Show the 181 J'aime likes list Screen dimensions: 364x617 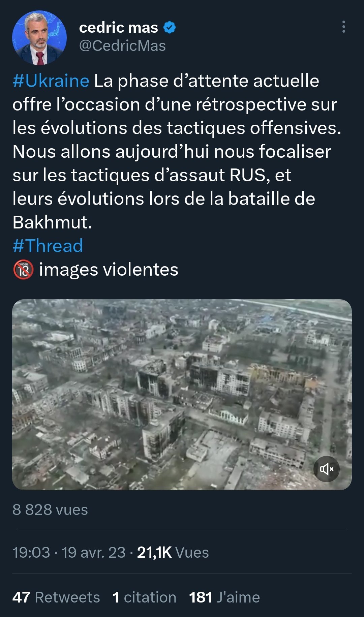tap(224, 597)
